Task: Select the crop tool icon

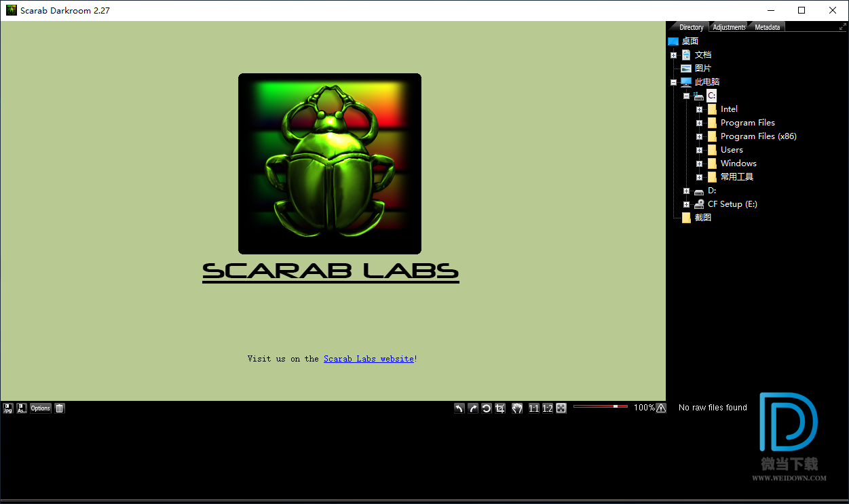Action: click(x=500, y=408)
